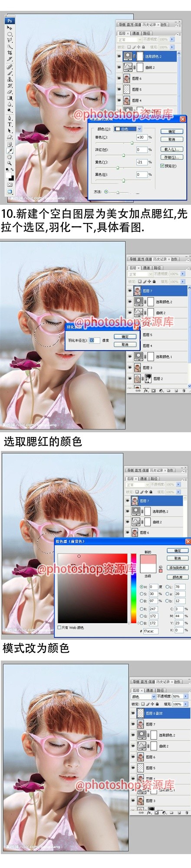Image resolution: width=191 pixels, height=868 pixels.
Task: Open fill arrow beside 100% in 颜色 mode panel
Action: tap(186, 704)
